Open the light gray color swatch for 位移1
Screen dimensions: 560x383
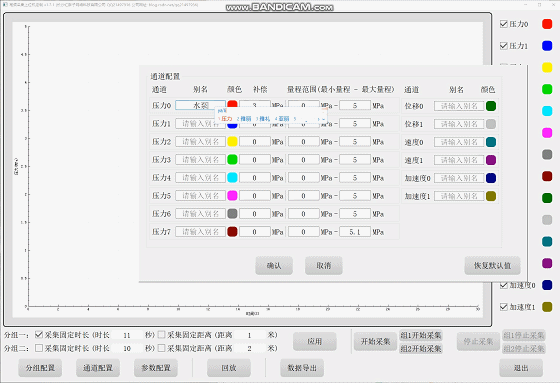(491, 124)
